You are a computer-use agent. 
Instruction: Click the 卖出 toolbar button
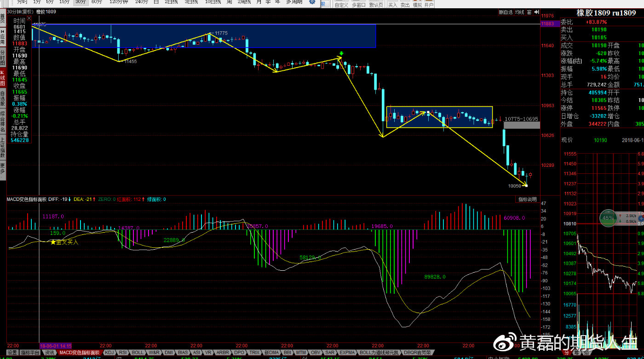(x=405, y=5)
